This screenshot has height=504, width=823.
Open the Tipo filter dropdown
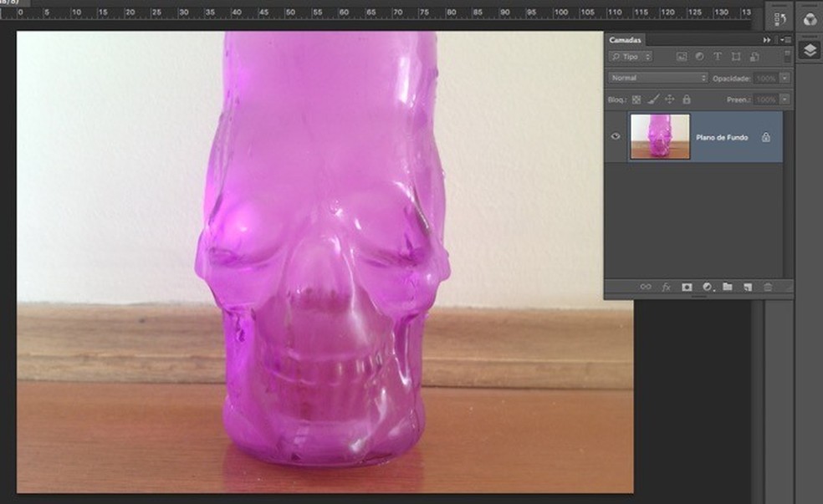[631, 57]
